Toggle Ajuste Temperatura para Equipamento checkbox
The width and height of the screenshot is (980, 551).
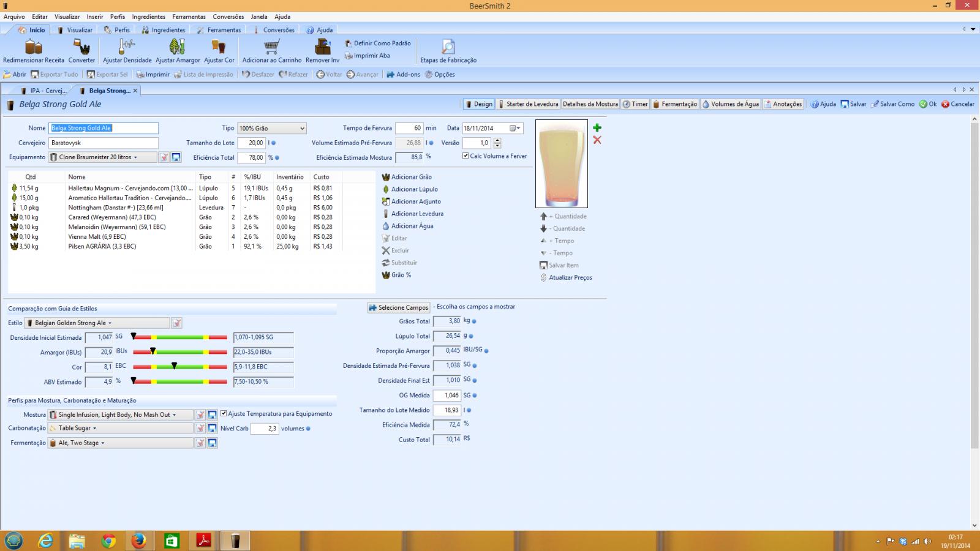pos(224,413)
